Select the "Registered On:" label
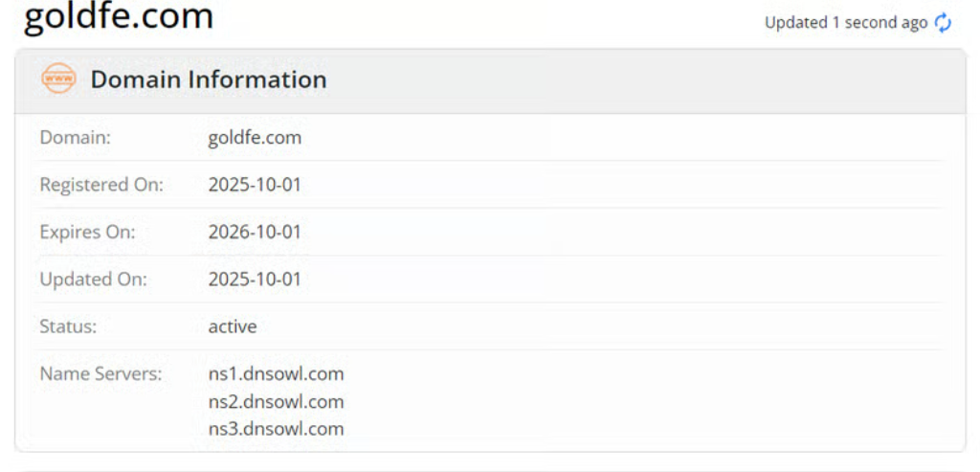Viewport: 980px width, 472px height. pyautogui.click(x=101, y=185)
